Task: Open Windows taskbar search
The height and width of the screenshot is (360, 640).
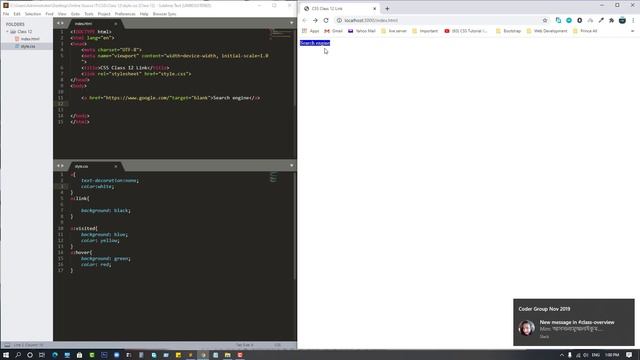Action: click(x=18, y=355)
